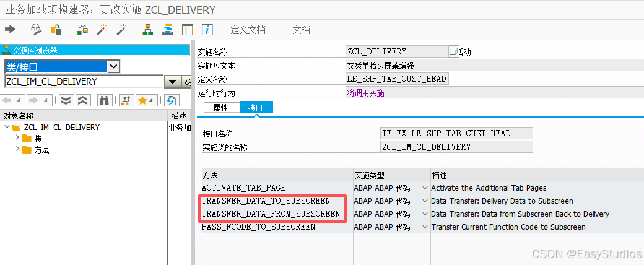Select the 方法 folder in tree
The height and width of the screenshot is (265, 644).
41,150
